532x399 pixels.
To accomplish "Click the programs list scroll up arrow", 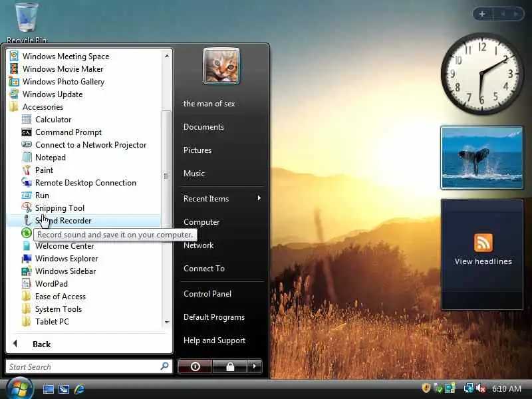I will (x=167, y=56).
